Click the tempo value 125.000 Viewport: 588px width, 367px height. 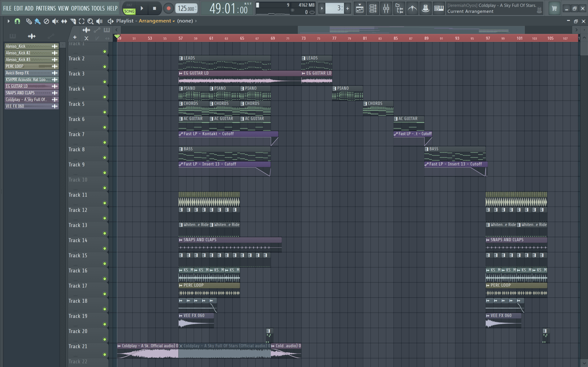[x=186, y=8]
